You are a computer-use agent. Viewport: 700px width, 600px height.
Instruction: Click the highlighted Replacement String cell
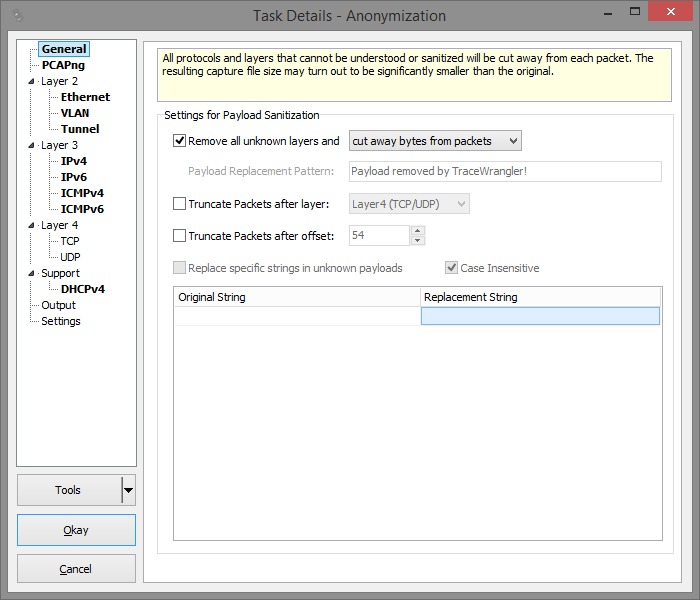pyautogui.click(x=540, y=316)
